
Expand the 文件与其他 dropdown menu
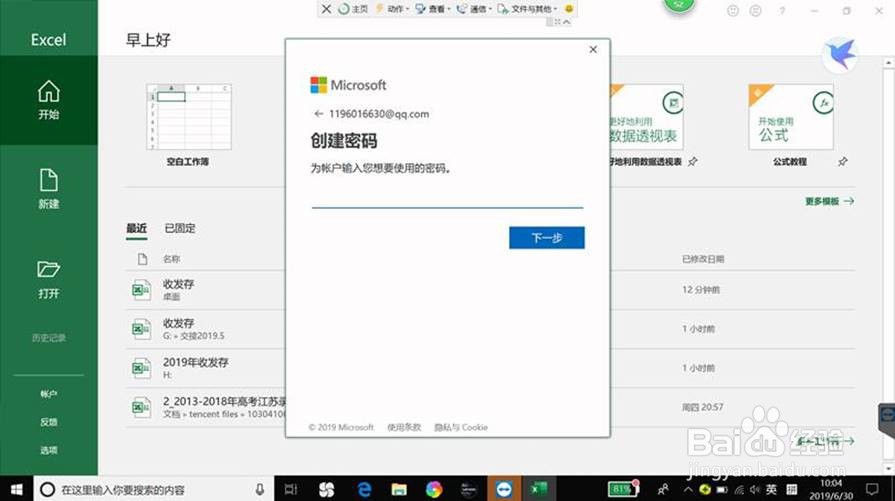point(527,9)
